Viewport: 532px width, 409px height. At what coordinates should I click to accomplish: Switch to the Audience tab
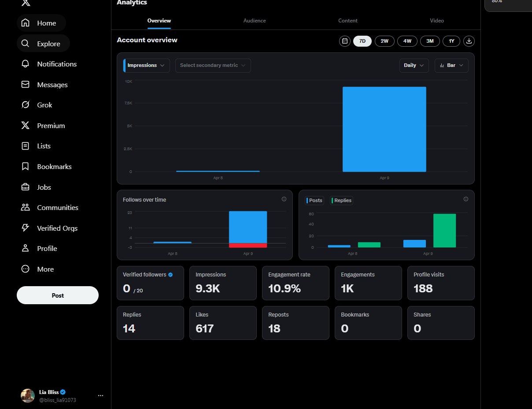(x=255, y=21)
